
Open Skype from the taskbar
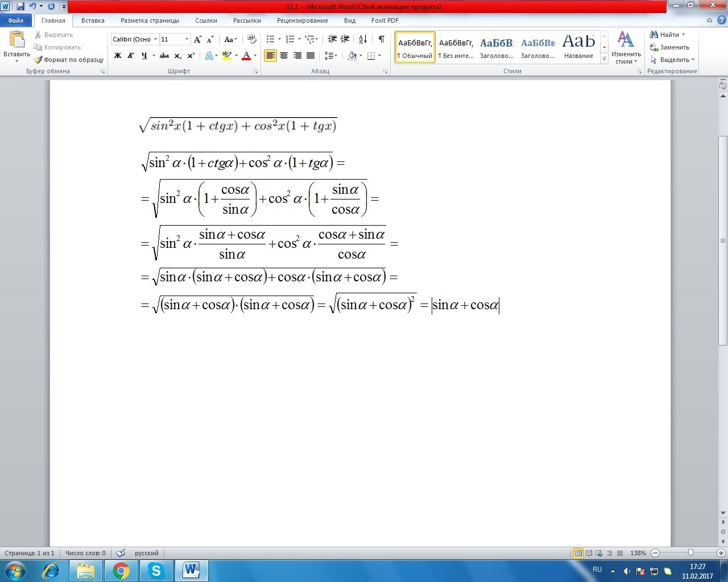[x=156, y=570]
